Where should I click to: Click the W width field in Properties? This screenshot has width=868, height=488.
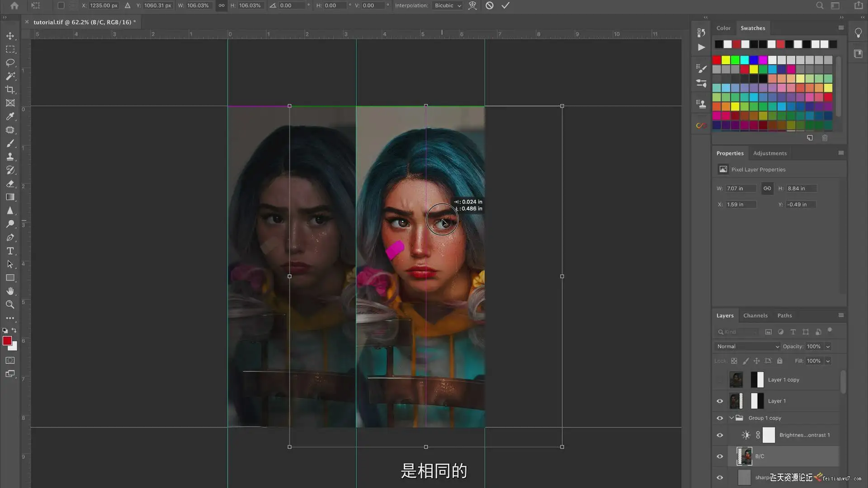pyautogui.click(x=740, y=188)
